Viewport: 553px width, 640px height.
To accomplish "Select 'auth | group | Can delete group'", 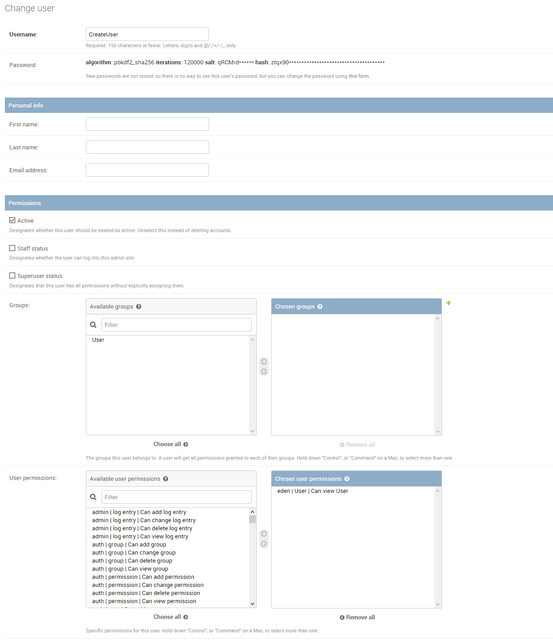I will click(132, 561).
